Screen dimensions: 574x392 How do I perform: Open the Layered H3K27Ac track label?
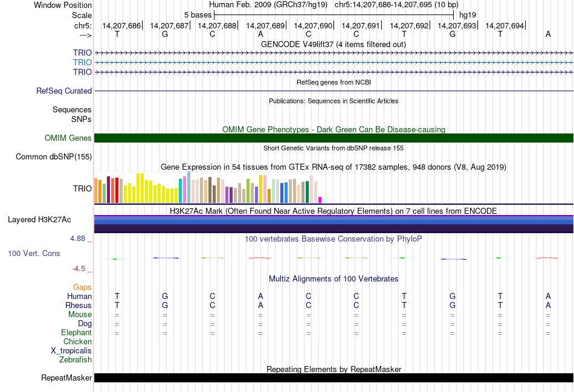coord(39,220)
